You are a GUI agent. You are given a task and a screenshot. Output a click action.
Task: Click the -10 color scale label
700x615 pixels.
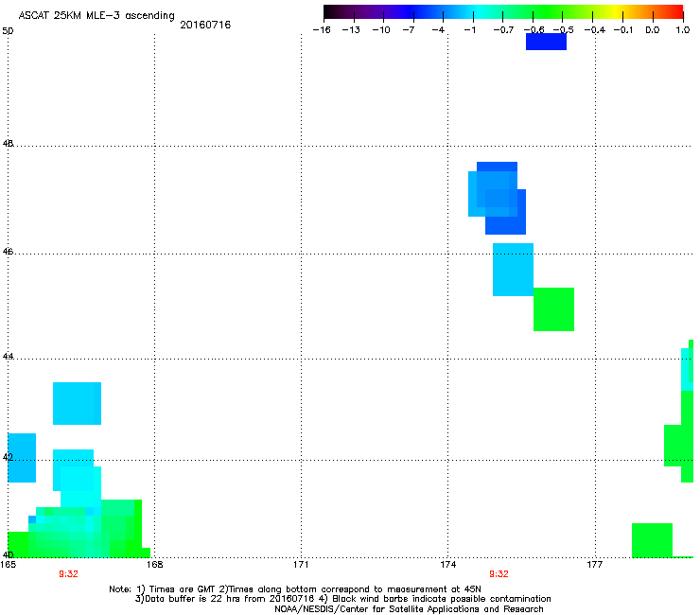click(381, 30)
